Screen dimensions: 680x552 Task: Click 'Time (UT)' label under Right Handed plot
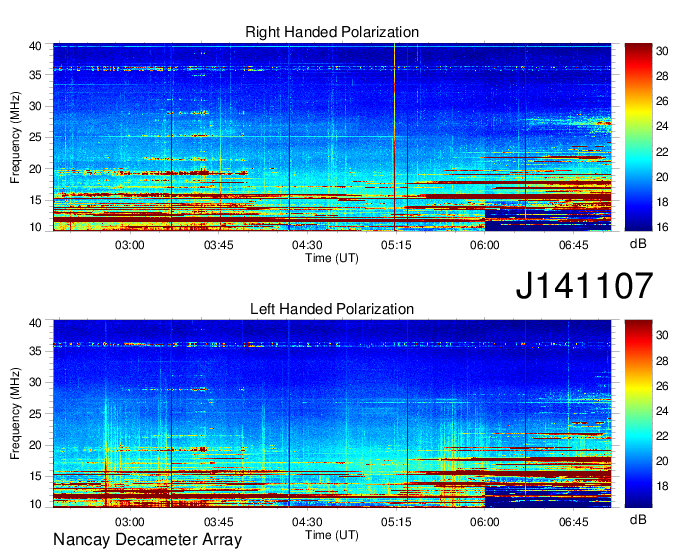point(332,258)
